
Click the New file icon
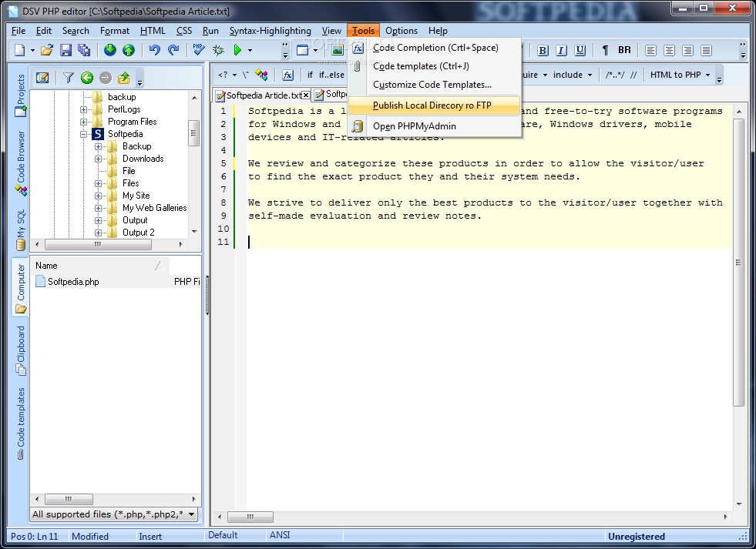point(20,50)
